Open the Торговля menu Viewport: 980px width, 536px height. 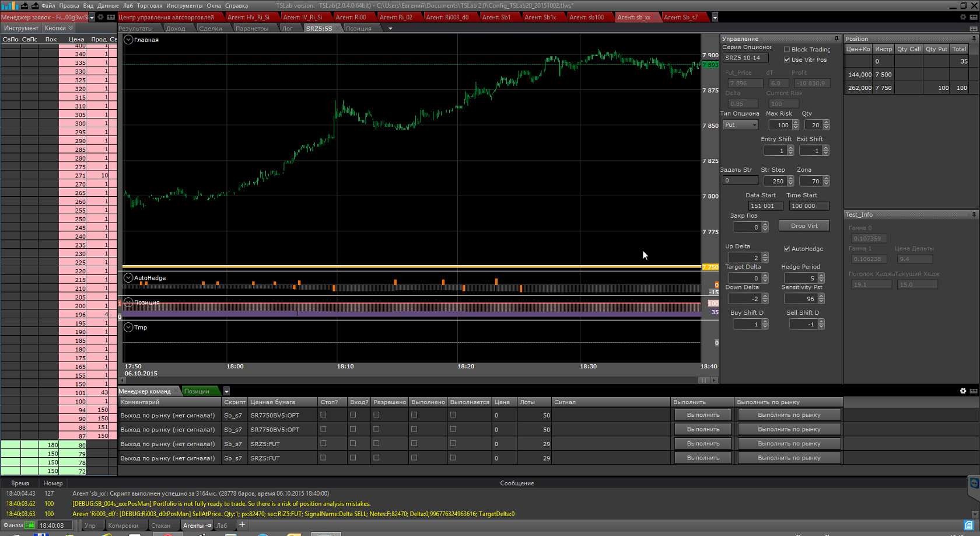coord(149,5)
